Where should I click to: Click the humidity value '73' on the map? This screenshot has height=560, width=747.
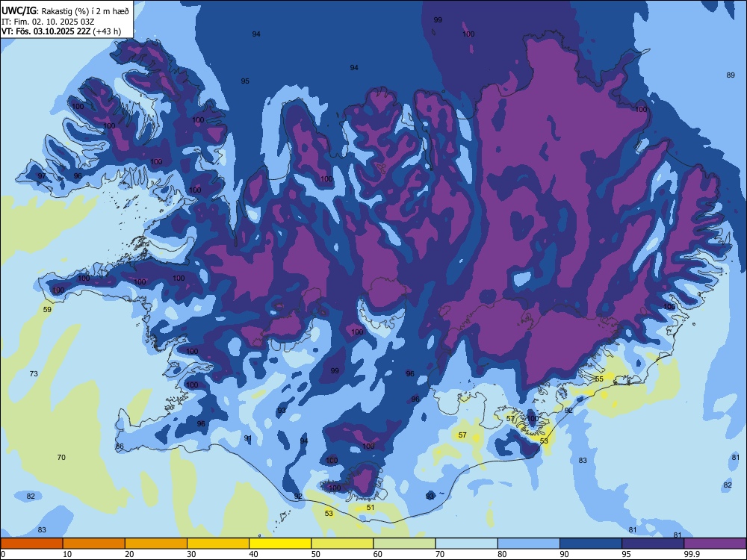point(34,374)
